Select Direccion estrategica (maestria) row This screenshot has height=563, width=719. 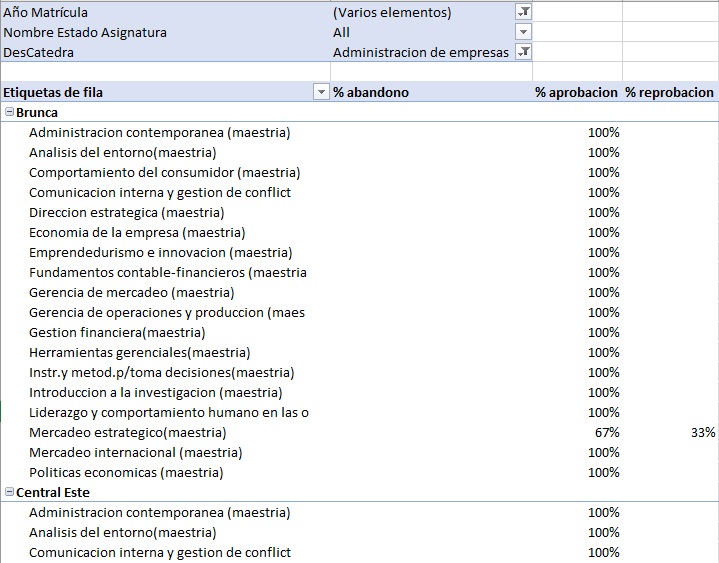(x=126, y=212)
